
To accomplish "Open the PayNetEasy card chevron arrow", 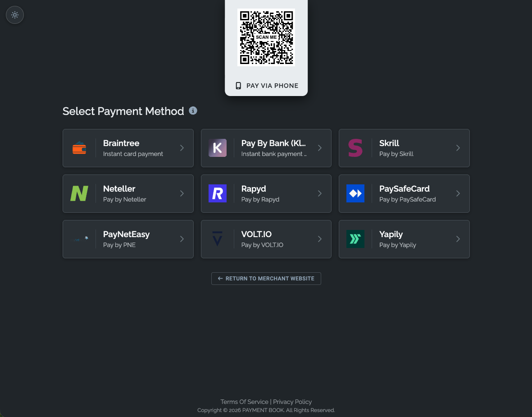I will coord(182,239).
